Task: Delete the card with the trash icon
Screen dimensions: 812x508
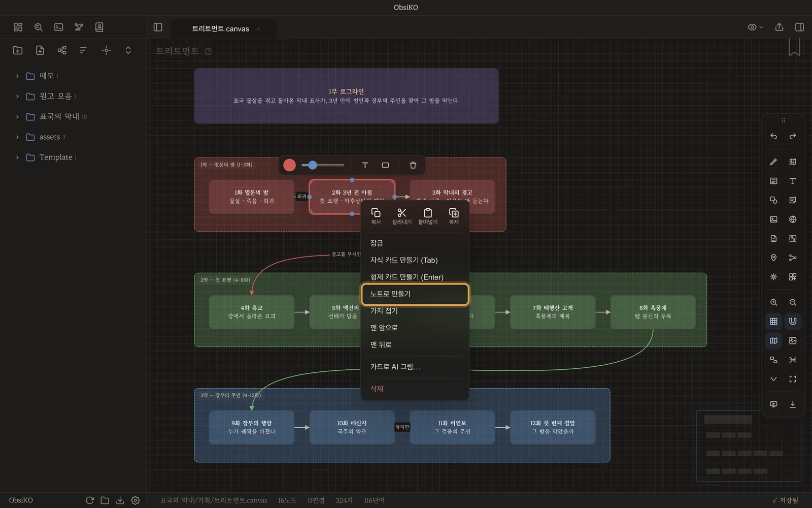Action: pos(413,165)
